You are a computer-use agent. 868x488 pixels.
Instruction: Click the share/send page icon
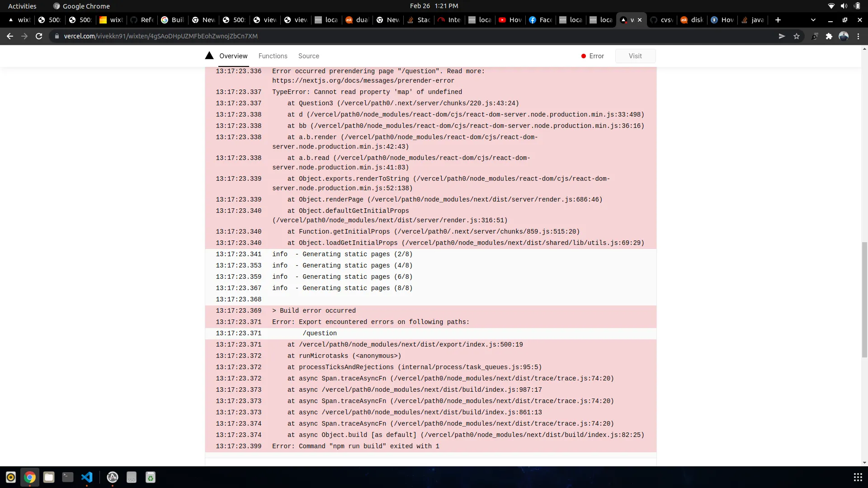(x=782, y=36)
